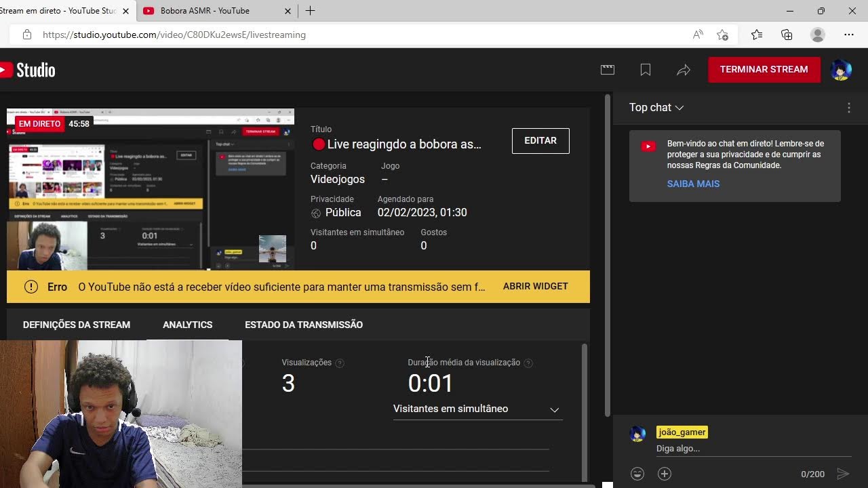Click the 0/200 character counter
868x488 pixels.
pyautogui.click(x=813, y=474)
